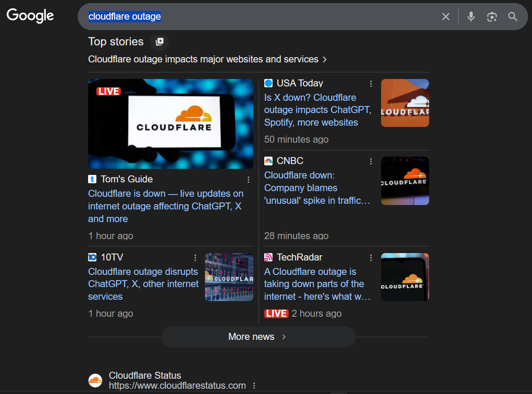532x394 pixels.
Task: Open USA Today 'Is X down?' article
Action: (317, 110)
